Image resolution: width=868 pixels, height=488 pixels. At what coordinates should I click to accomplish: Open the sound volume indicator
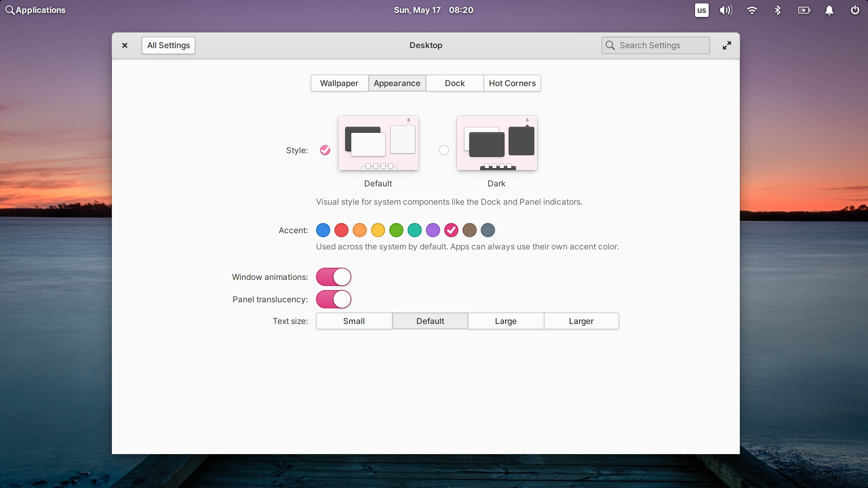(x=726, y=10)
